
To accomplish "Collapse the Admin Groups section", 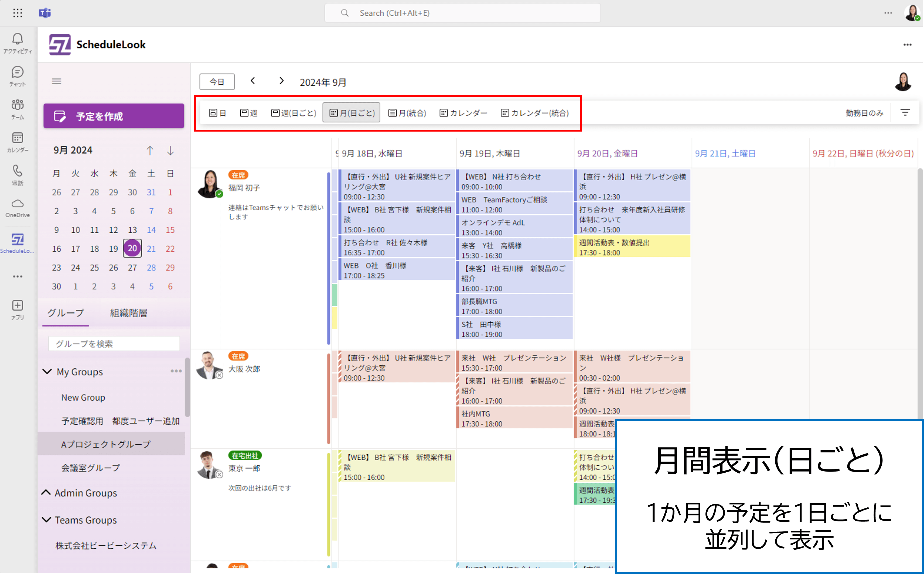I will pyautogui.click(x=46, y=492).
